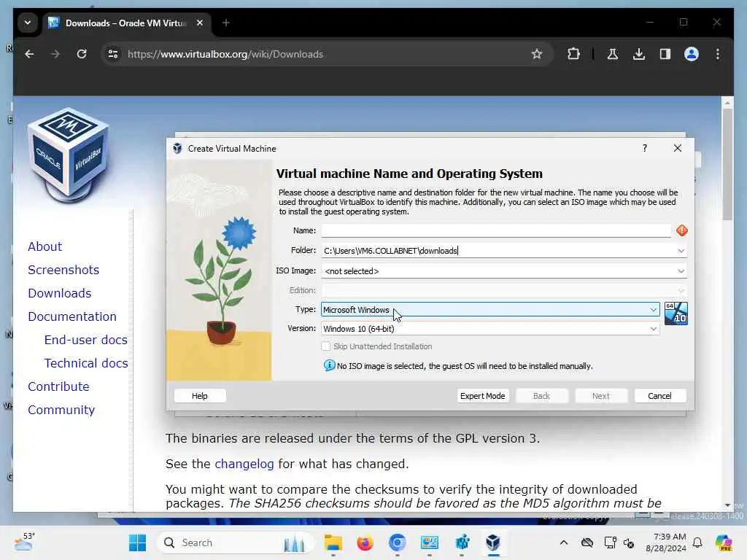Follow the changelog hyperlink
The height and width of the screenshot is (560, 747).
pos(244,464)
